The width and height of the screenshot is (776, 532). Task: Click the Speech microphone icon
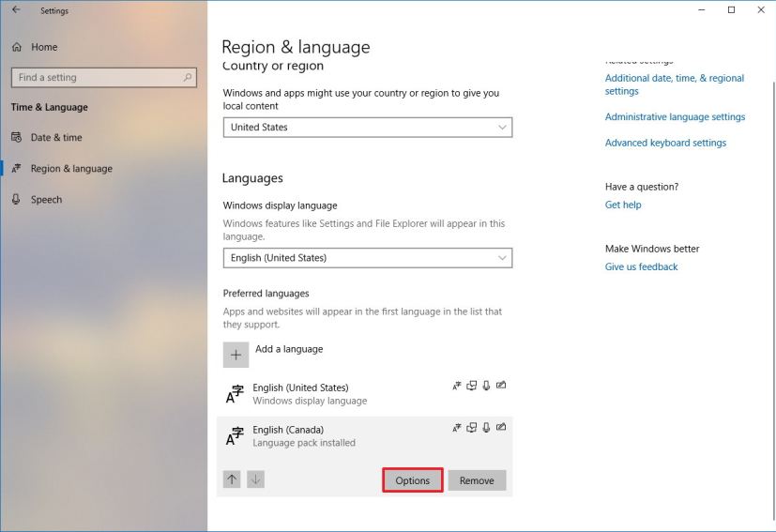pyautogui.click(x=16, y=199)
